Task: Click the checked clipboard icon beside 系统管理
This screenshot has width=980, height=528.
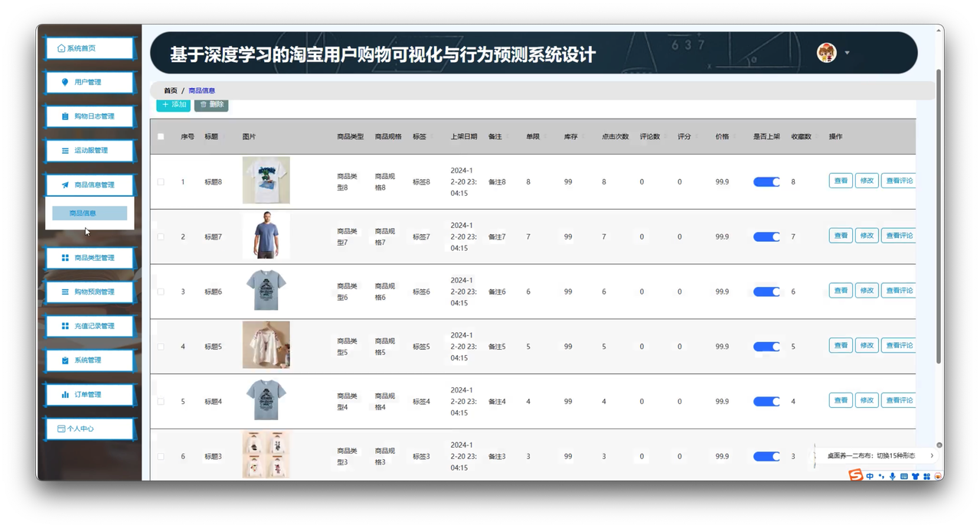Action: point(65,360)
